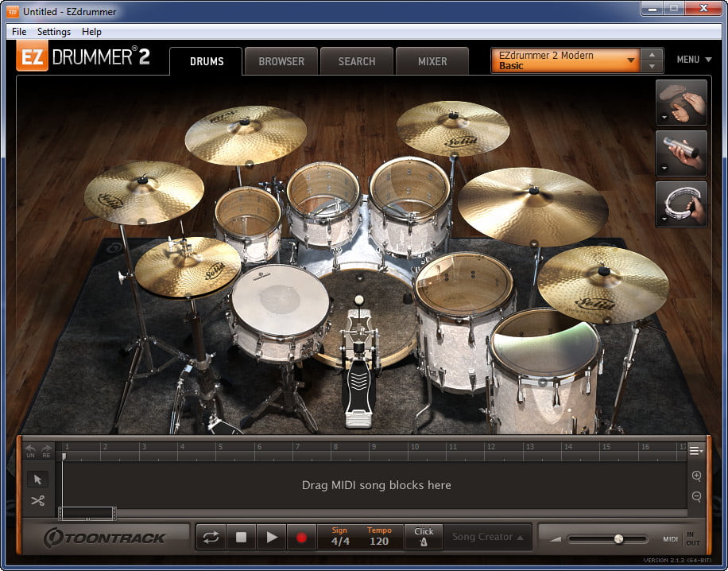This screenshot has height=571, width=728.
Task: Zoom in on the song track
Action: tap(696, 476)
